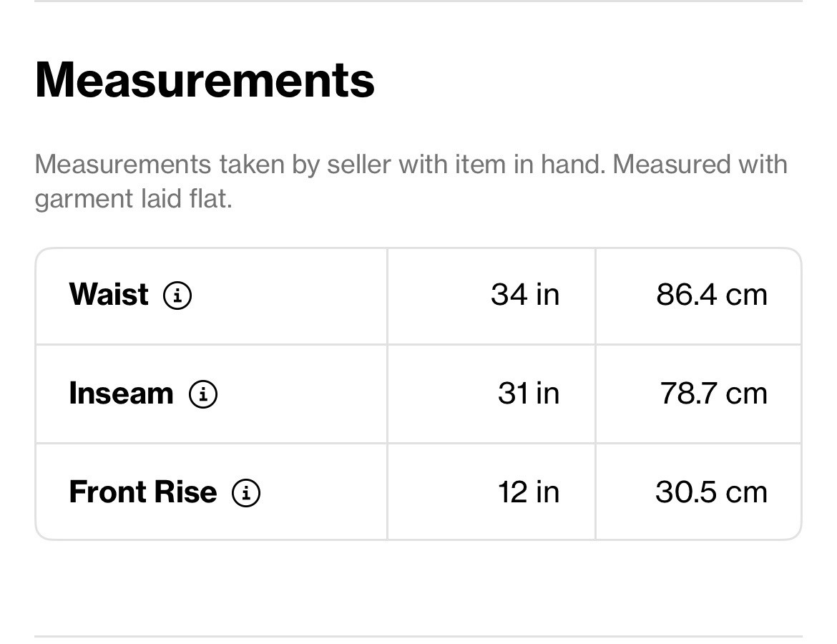Click the 12 in front rise value
Viewport: 837px width, 644px height.
[529, 492]
